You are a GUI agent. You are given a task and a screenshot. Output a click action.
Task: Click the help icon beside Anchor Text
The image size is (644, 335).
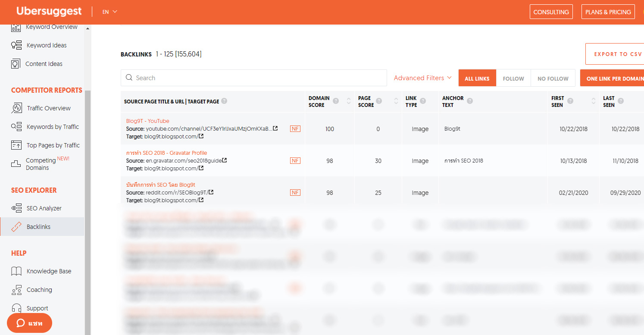470,101
